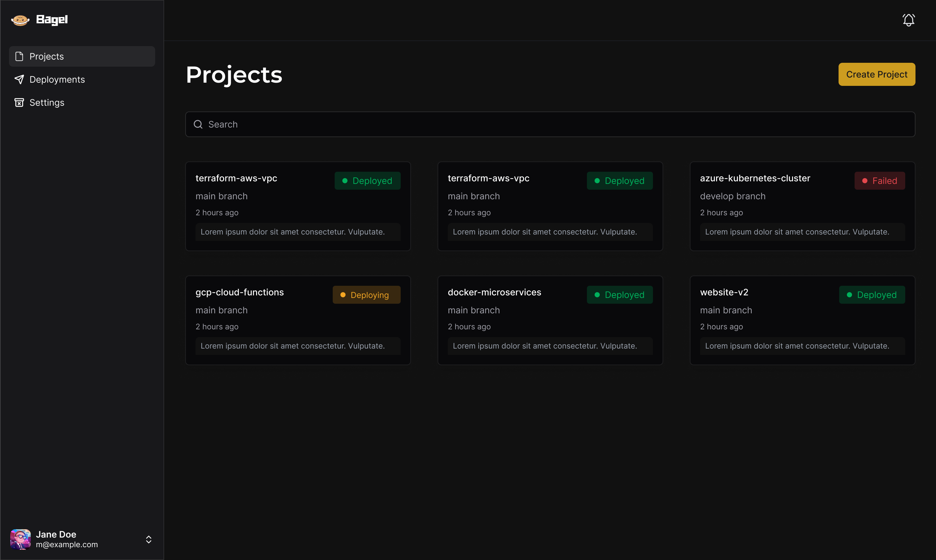Click the m@example.com email text
936x560 pixels.
[66, 545]
